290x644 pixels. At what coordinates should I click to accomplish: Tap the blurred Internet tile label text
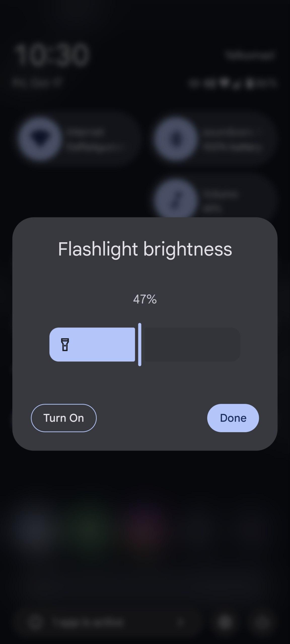point(86,132)
